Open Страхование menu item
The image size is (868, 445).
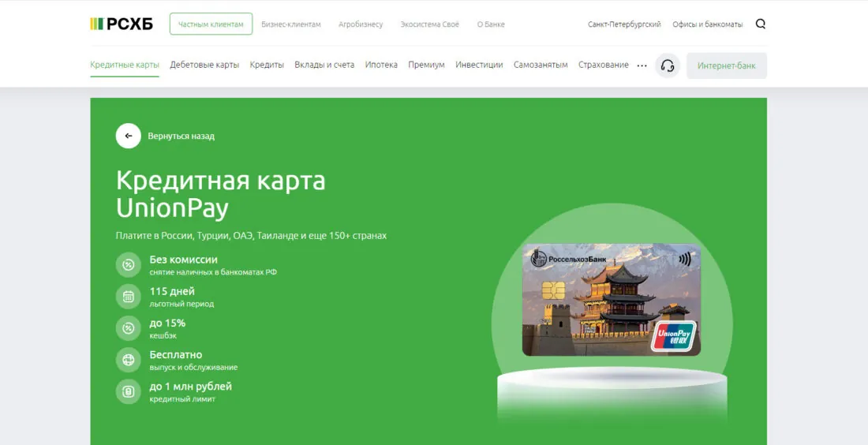[604, 65]
